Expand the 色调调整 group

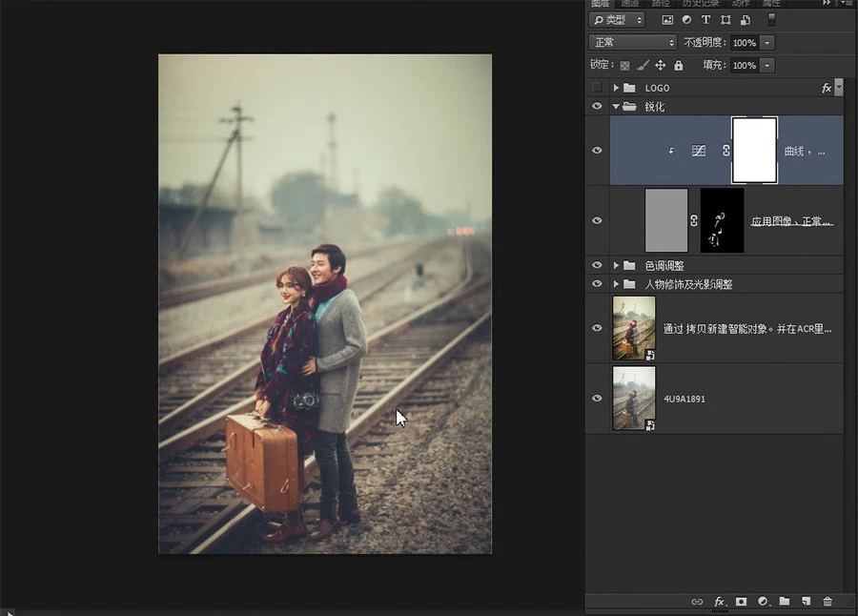(616, 265)
